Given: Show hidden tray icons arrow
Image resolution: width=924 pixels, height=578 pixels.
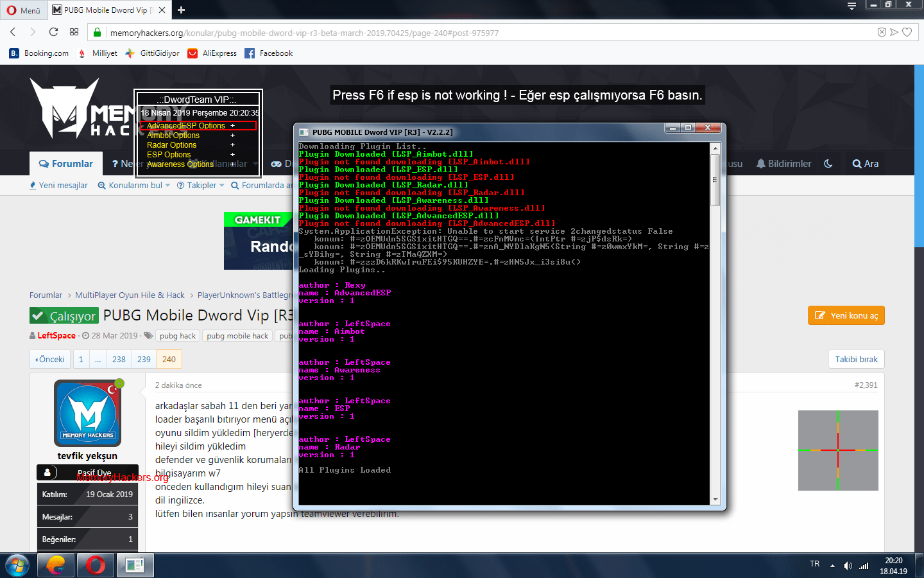Looking at the screenshot, I should (x=832, y=566).
